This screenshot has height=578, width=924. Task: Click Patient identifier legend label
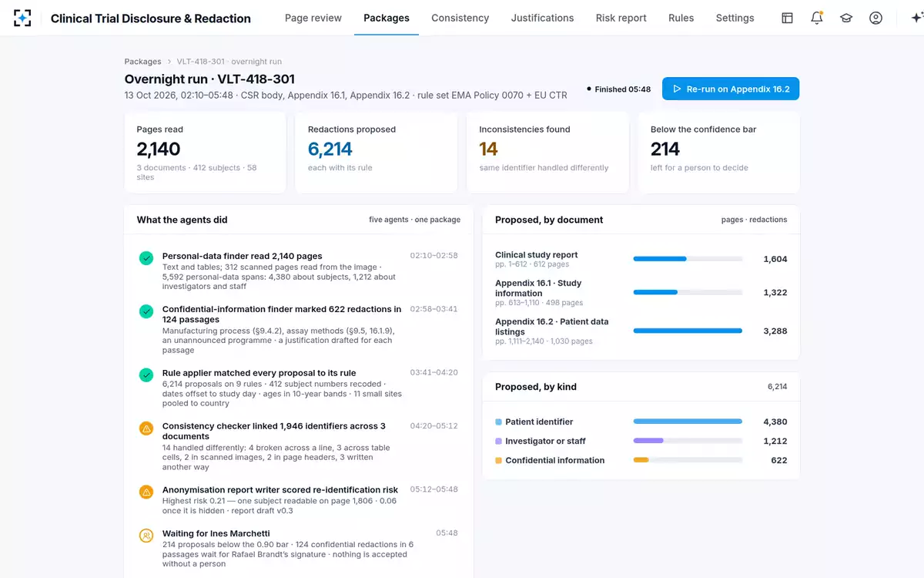click(x=539, y=422)
